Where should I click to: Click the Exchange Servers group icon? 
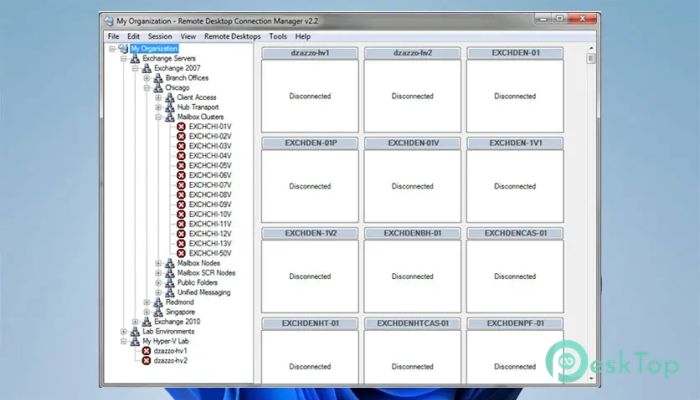coord(135,58)
